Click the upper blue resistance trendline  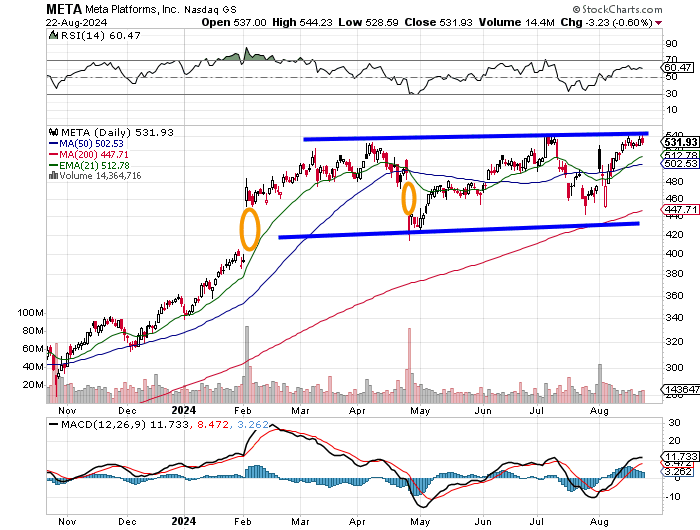(475, 136)
